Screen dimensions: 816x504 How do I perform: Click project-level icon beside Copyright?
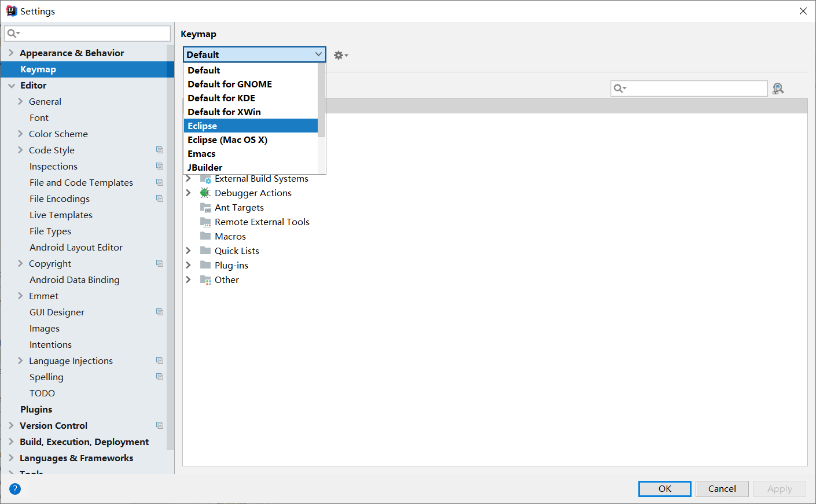tap(160, 263)
